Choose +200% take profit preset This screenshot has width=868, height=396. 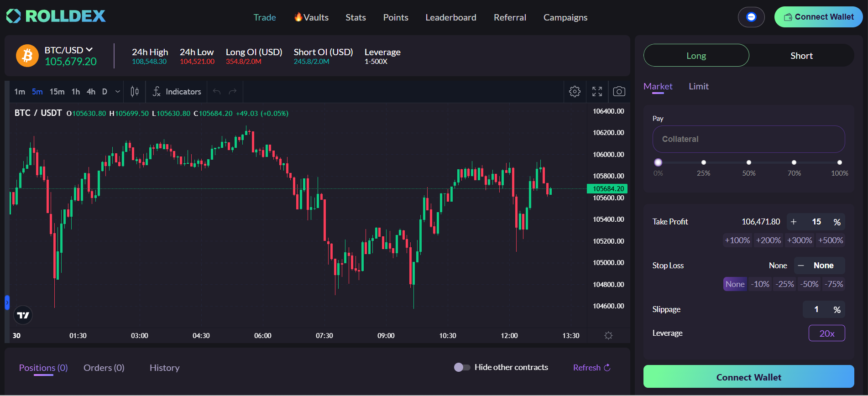769,240
